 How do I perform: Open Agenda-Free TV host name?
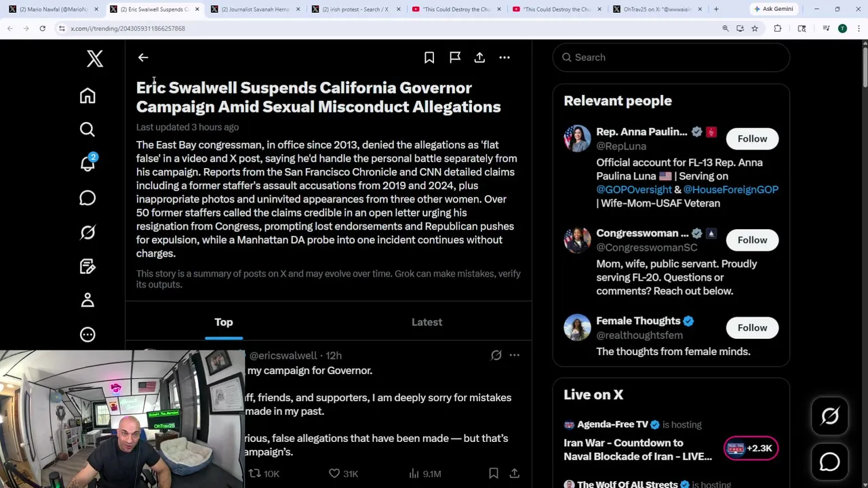(x=612, y=424)
